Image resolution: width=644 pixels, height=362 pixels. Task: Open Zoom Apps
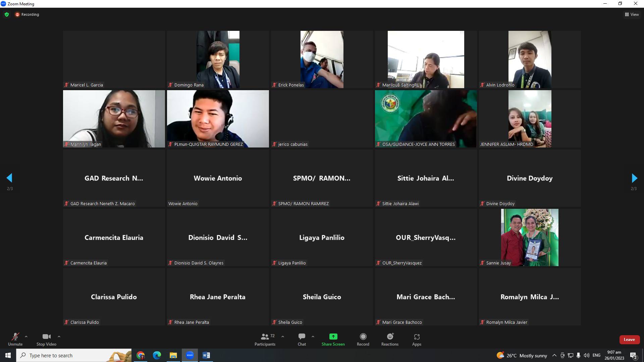[x=417, y=339]
